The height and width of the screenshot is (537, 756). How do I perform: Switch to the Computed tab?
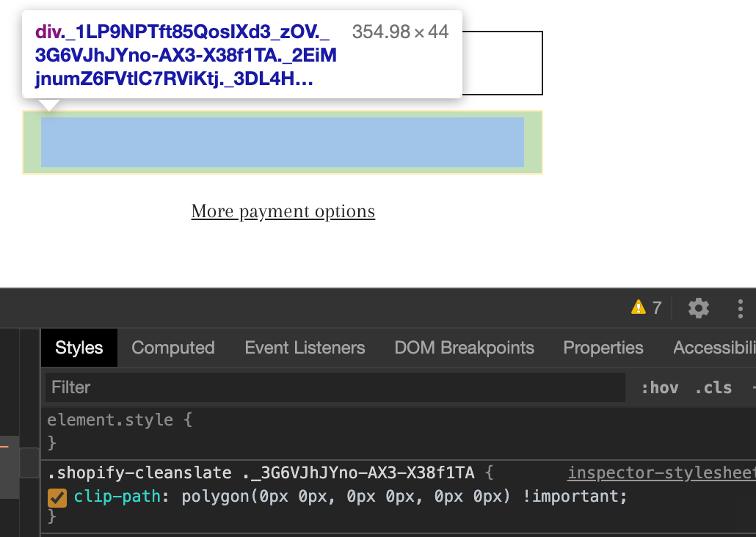point(172,347)
